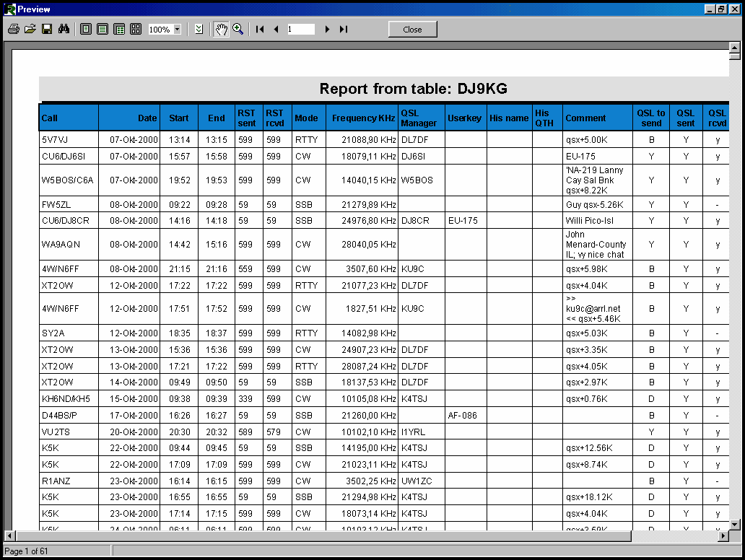The image size is (745, 560).
Task: Click the vertical scrollbar up arrow
Action: click(735, 47)
